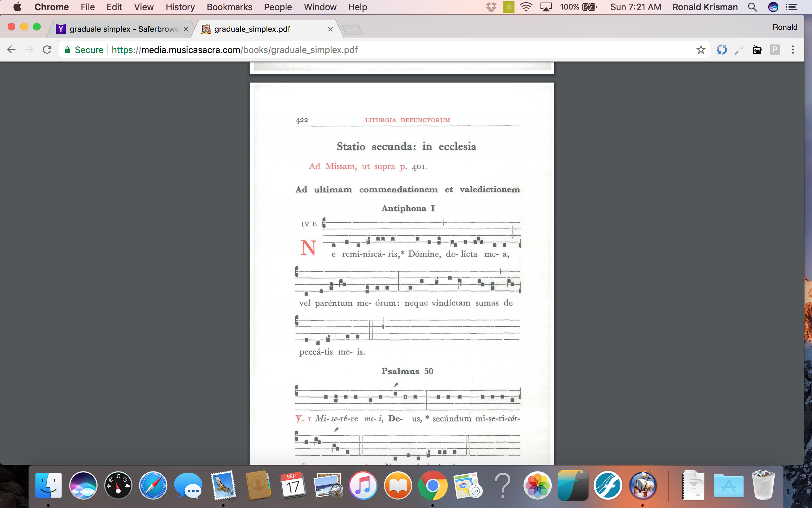The image size is (812, 508).
Task: Click the 'Statio secunda: in ecclesia' heading
Action: pyautogui.click(x=406, y=146)
